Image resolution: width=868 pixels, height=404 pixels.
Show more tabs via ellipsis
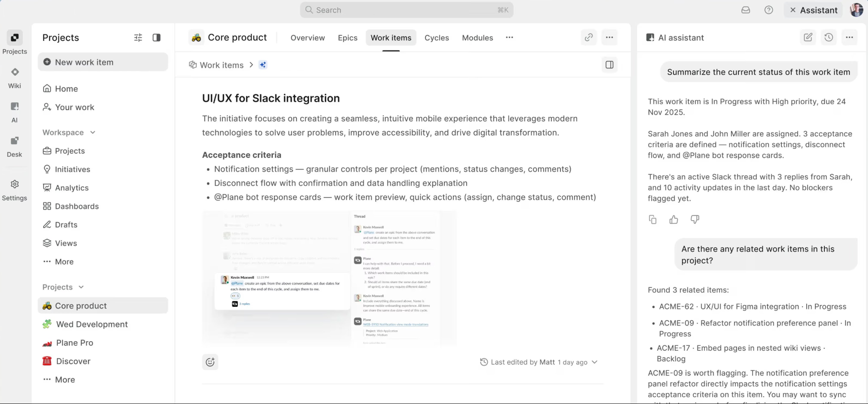[x=509, y=37]
